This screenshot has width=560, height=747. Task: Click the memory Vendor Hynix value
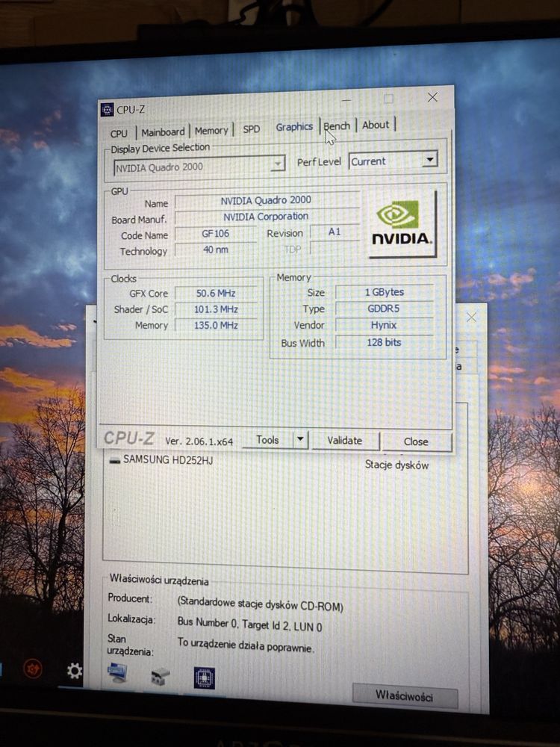pyautogui.click(x=384, y=325)
